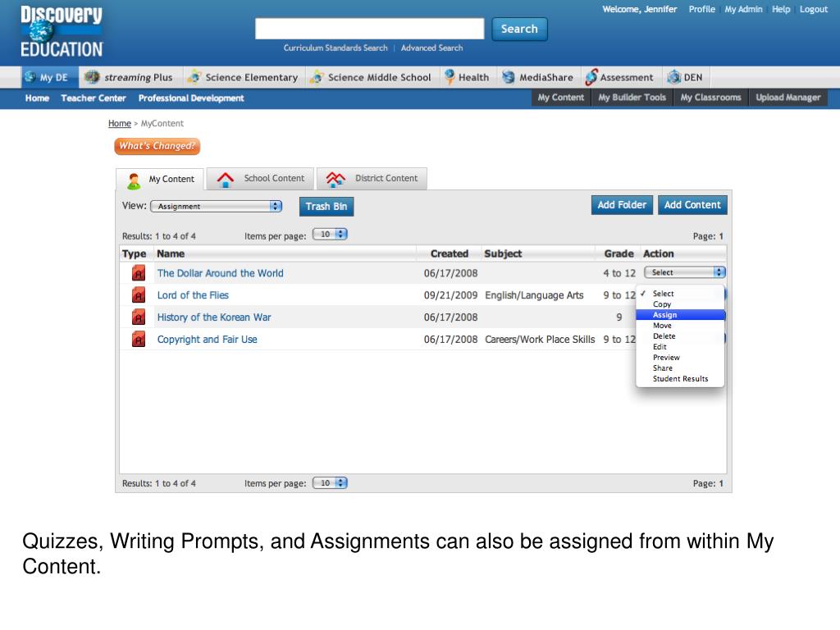
Task: Click the Logout link
Action: pos(814,9)
